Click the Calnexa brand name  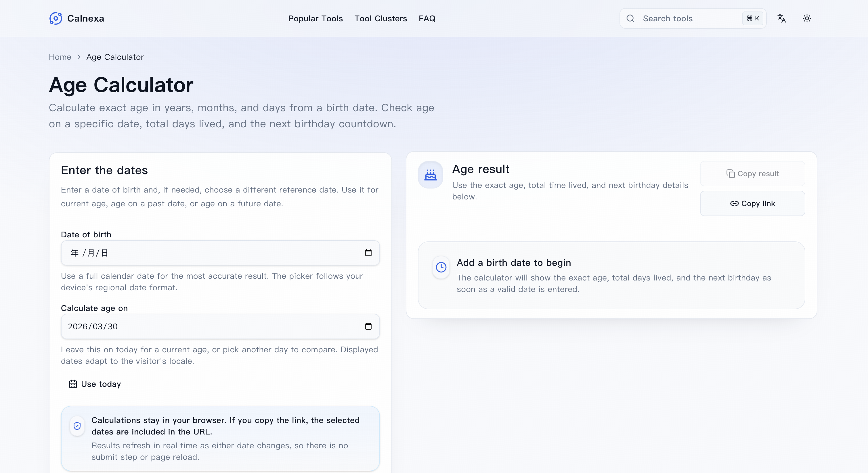86,18
